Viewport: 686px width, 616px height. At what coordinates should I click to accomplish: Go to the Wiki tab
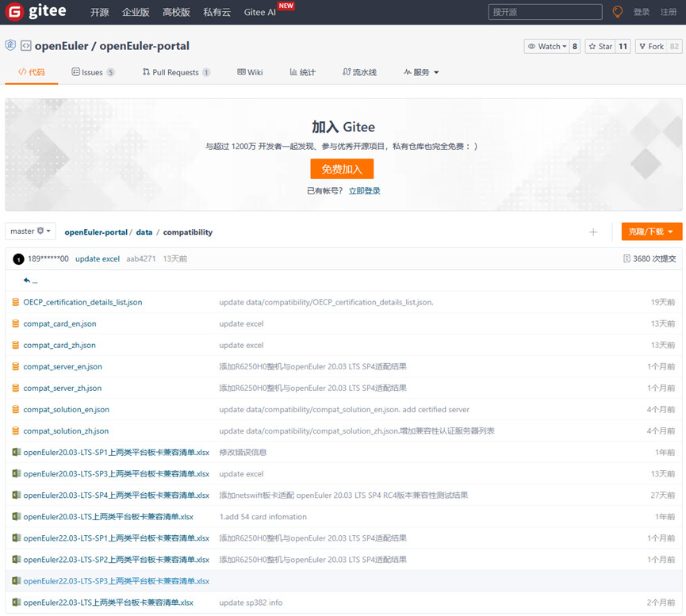coord(250,72)
